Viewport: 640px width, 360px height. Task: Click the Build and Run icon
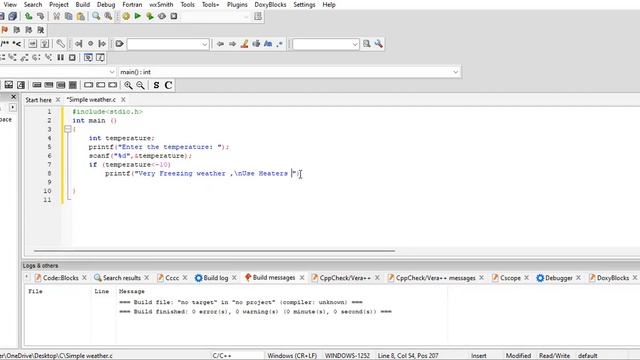150,16
